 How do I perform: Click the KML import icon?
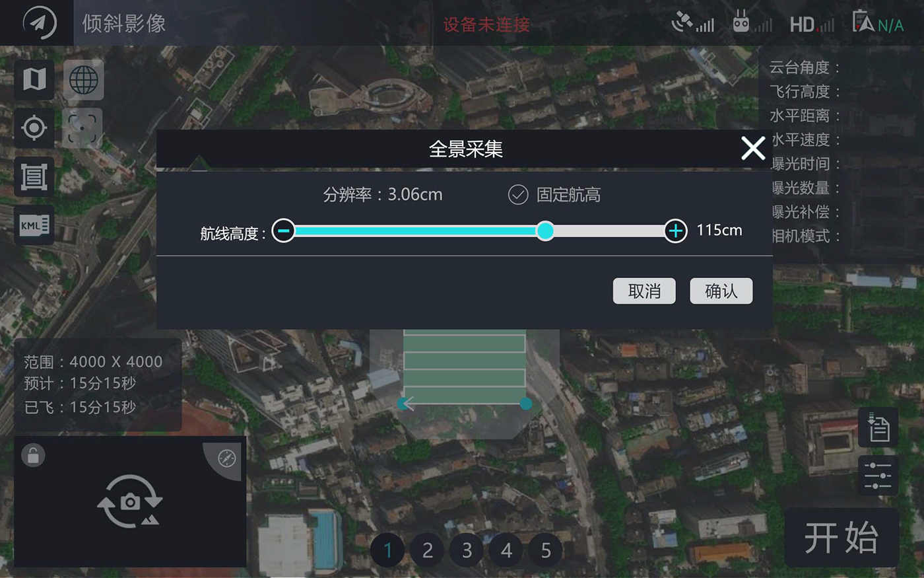tap(34, 225)
